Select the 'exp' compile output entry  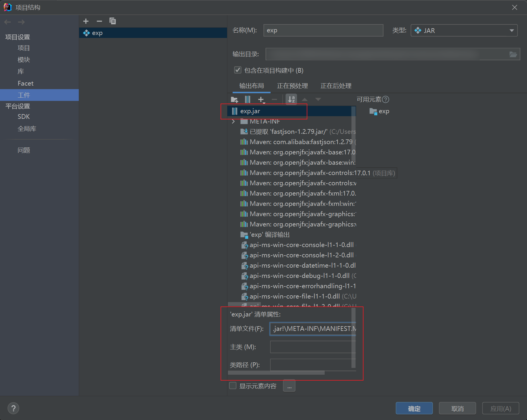(x=265, y=235)
